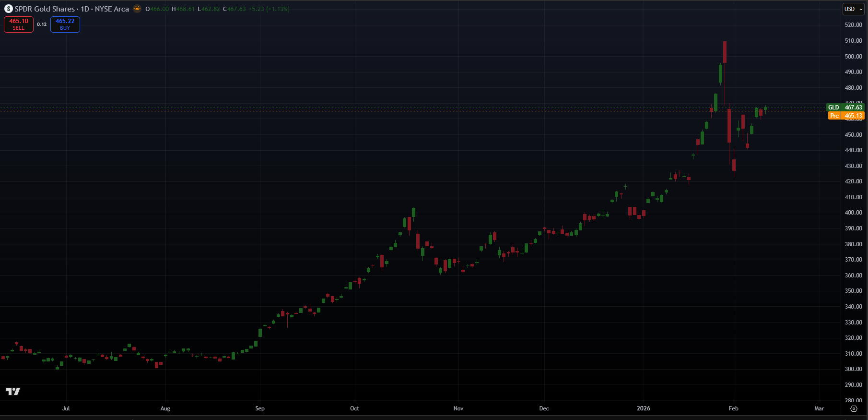
Task: Click the 480.00 price axis label
Action: (x=854, y=88)
